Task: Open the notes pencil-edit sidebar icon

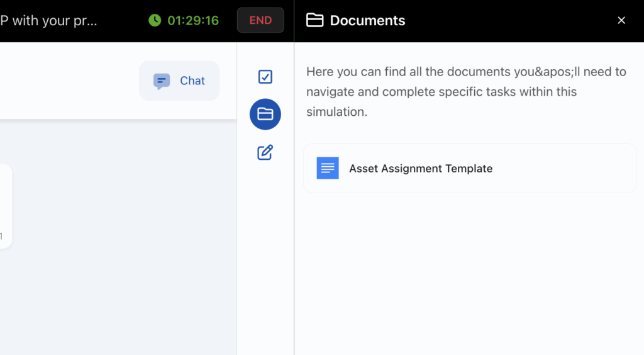Action: tap(265, 152)
